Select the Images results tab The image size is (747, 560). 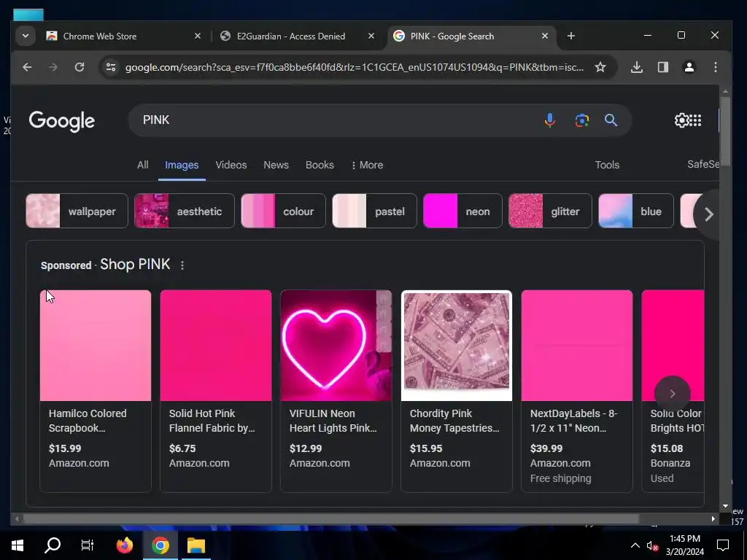[x=182, y=165]
